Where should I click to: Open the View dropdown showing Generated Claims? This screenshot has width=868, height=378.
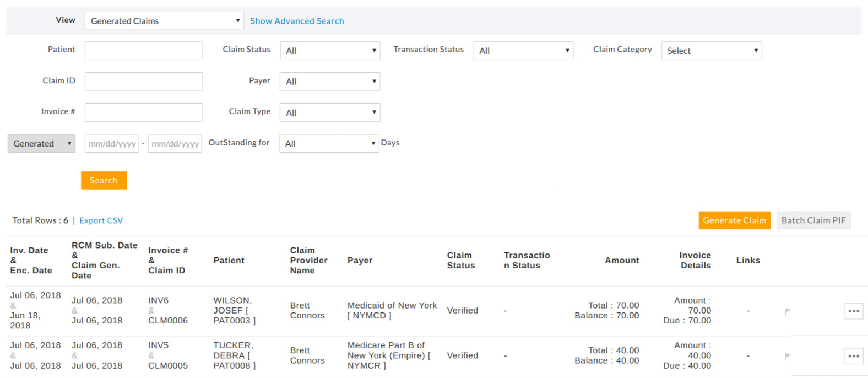click(x=164, y=21)
